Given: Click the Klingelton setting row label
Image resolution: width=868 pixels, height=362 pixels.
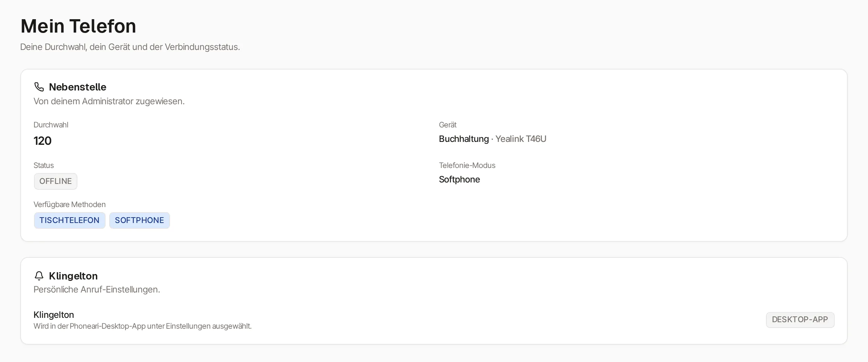Looking at the screenshot, I should [x=54, y=315].
